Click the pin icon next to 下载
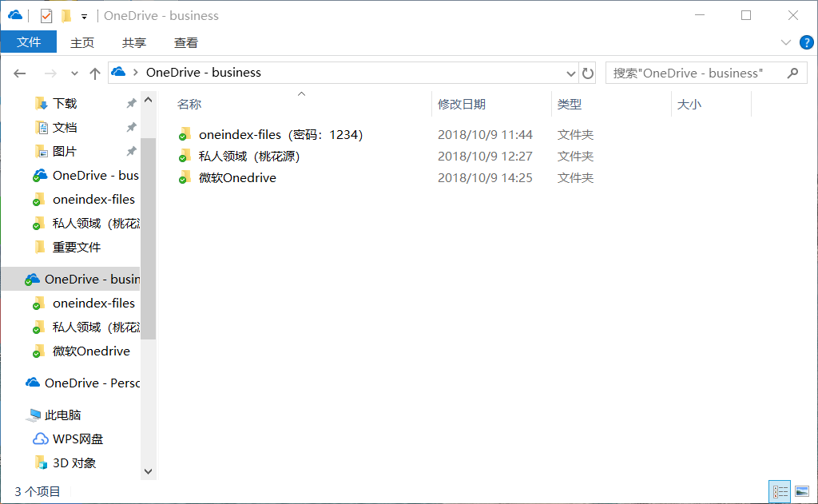Screen dimensions: 818x504 [131, 103]
